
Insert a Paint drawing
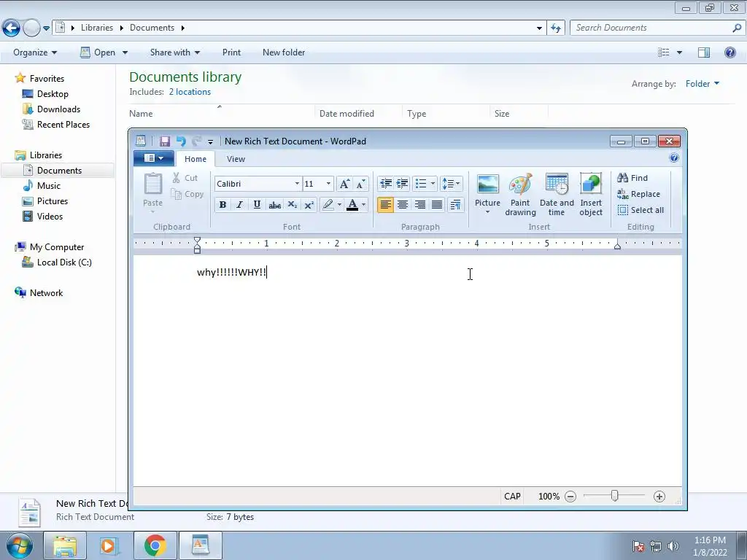point(520,194)
